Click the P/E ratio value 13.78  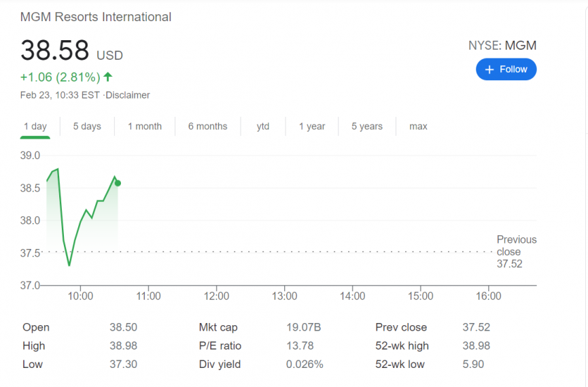(300, 346)
